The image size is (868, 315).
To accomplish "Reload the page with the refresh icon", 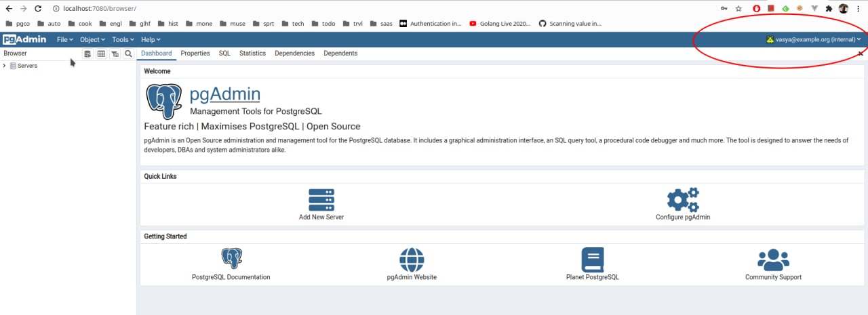I will pyautogui.click(x=38, y=9).
